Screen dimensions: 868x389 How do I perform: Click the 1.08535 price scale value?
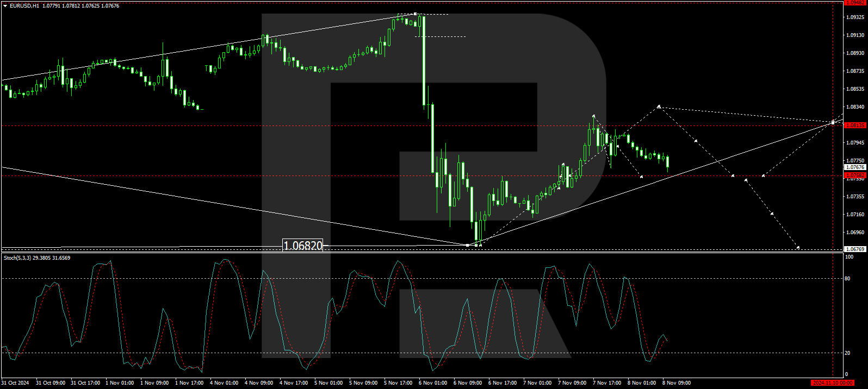855,89
